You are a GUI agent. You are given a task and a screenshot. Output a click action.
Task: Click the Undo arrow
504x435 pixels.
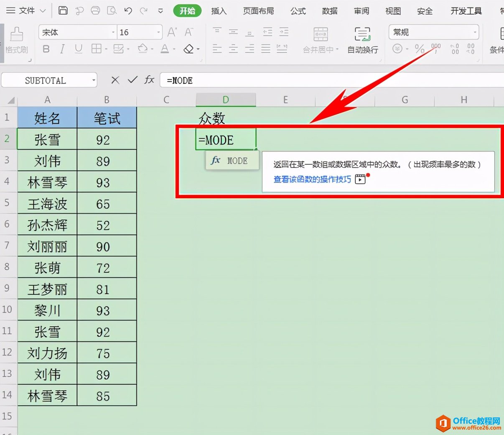point(128,10)
